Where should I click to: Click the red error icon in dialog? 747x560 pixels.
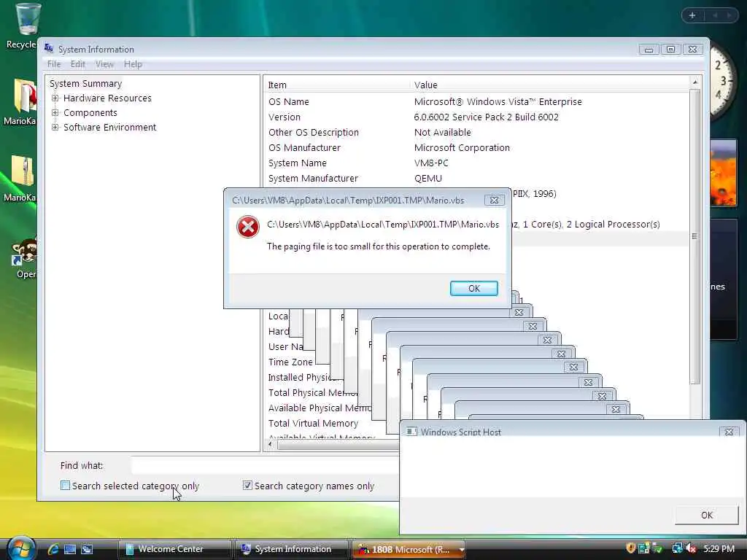[248, 227]
